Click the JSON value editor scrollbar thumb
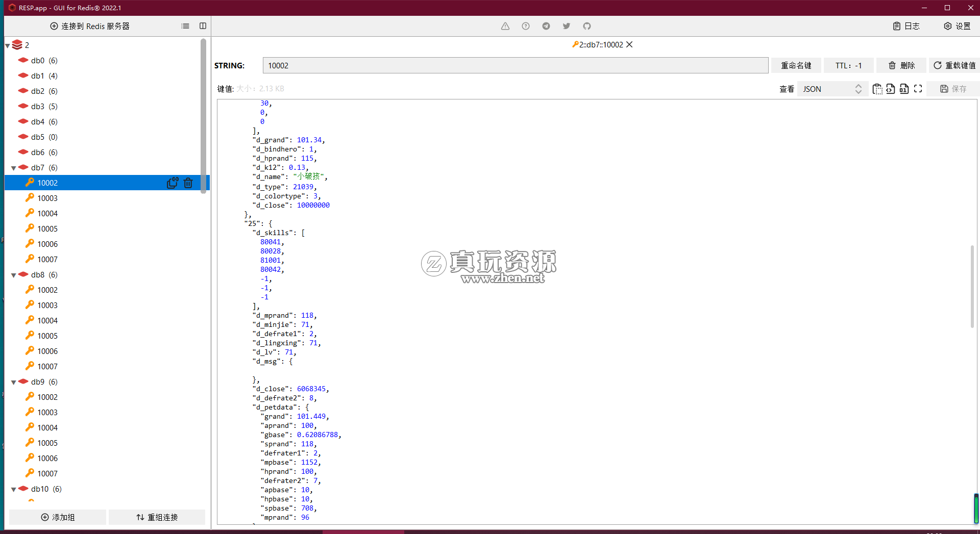The width and height of the screenshot is (980, 534). point(972,287)
